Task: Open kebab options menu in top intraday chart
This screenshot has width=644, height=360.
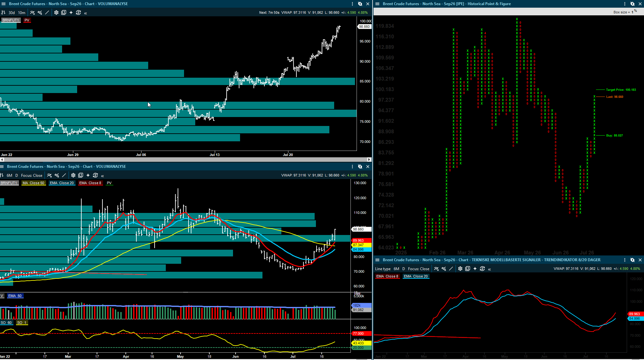Action: tap(352, 4)
